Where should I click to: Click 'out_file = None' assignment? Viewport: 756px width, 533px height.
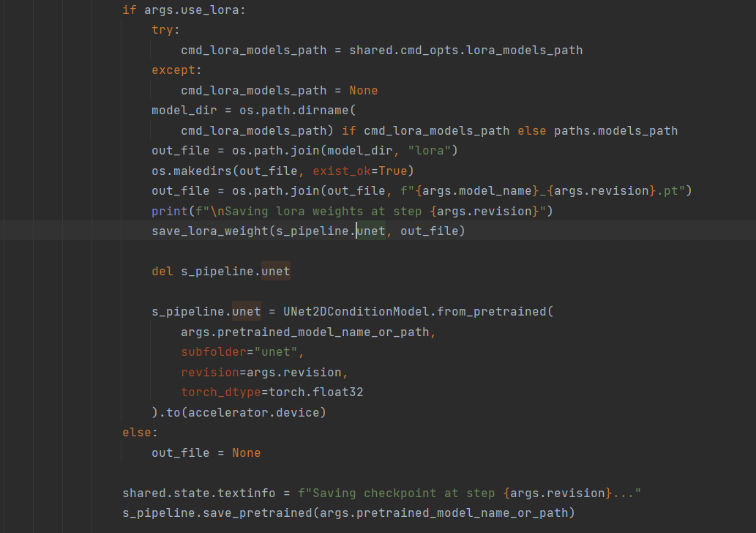(x=206, y=453)
